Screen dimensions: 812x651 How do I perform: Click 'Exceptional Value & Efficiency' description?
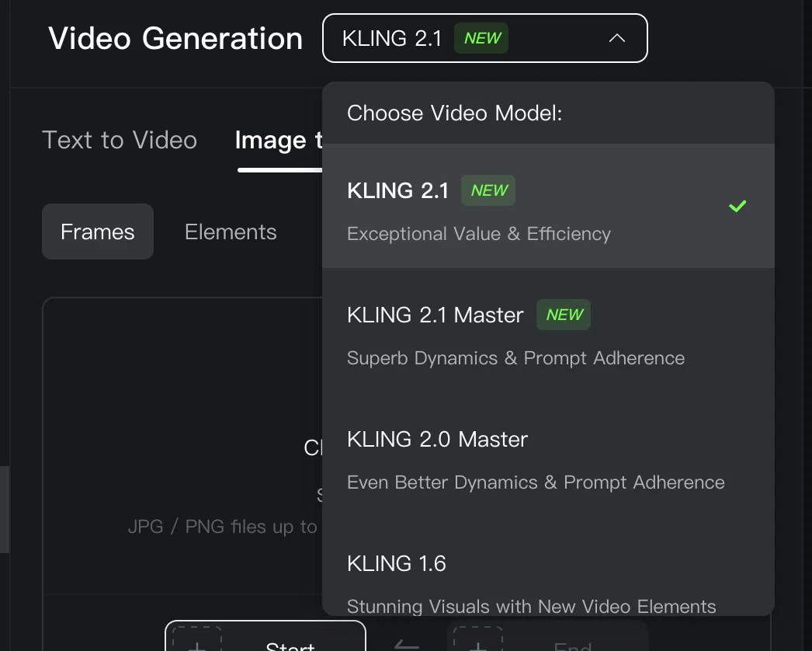click(x=479, y=234)
